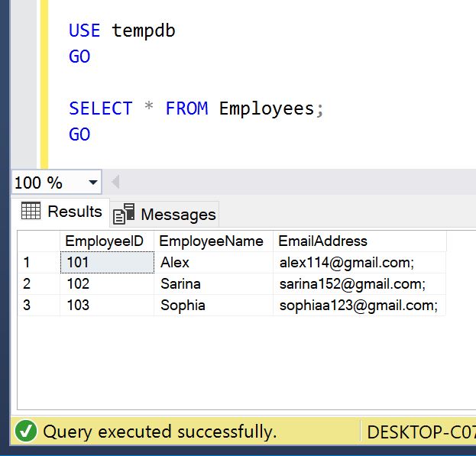This screenshot has width=476, height=456.
Task: Open the Messages tab
Action: [x=167, y=215]
